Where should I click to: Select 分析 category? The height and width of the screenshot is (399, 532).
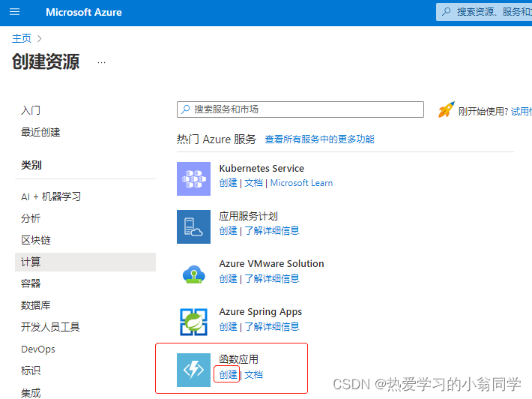(x=31, y=218)
